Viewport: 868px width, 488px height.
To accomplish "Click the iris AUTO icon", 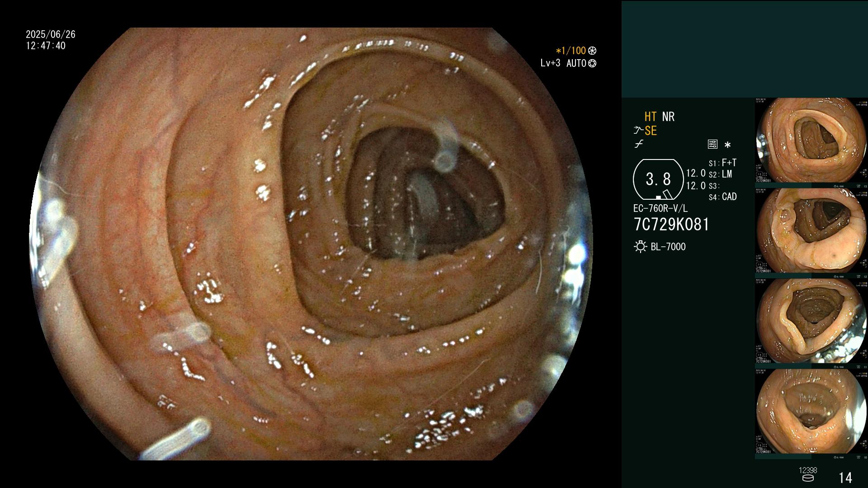I will click(592, 63).
